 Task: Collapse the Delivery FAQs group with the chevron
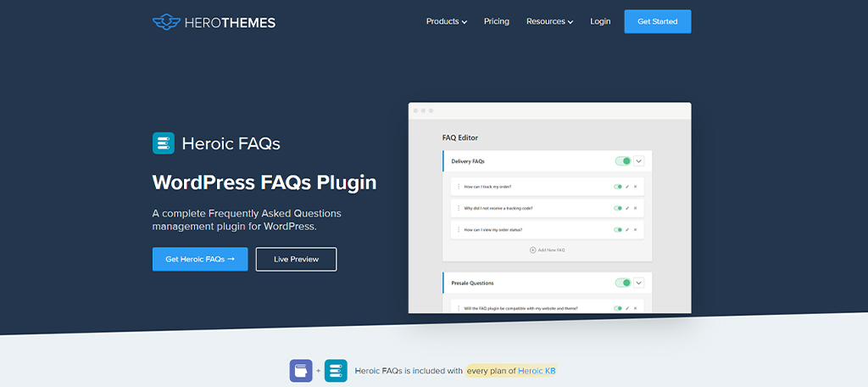pyautogui.click(x=639, y=161)
